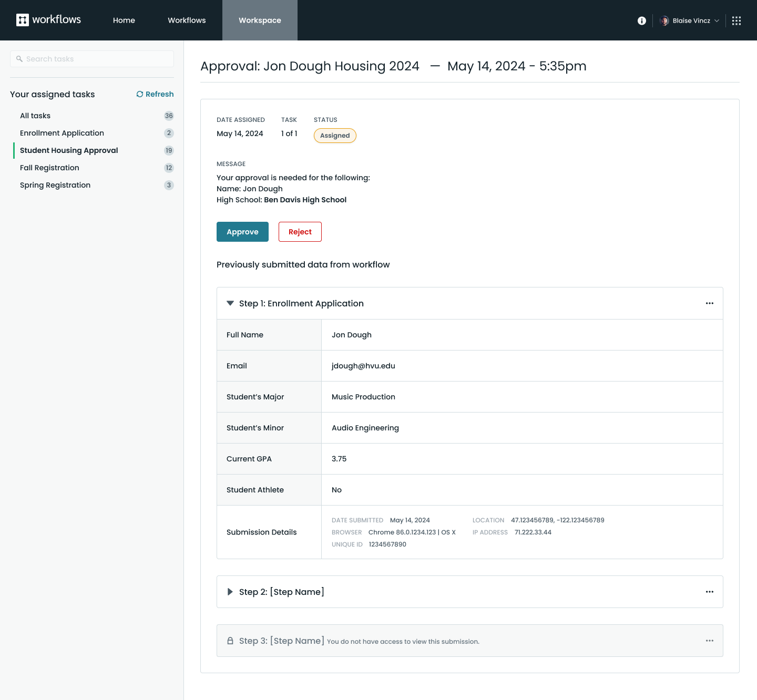Open Step 3 more options ellipsis
The width and height of the screenshot is (757, 700).
[709, 641]
